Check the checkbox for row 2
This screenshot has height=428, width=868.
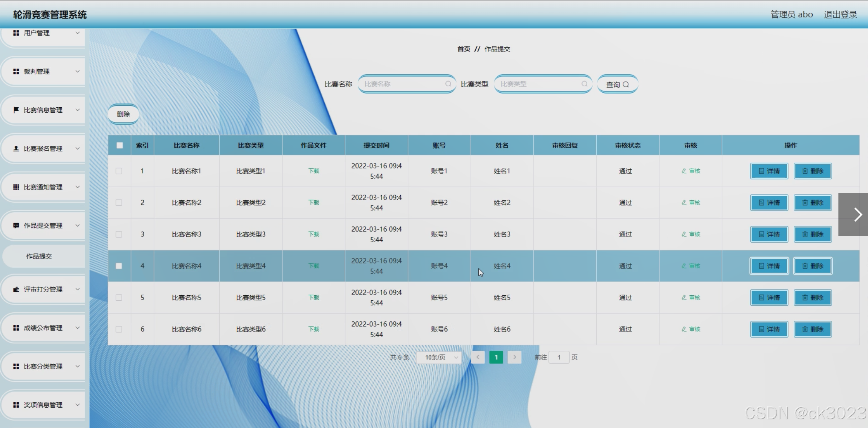[119, 203]
